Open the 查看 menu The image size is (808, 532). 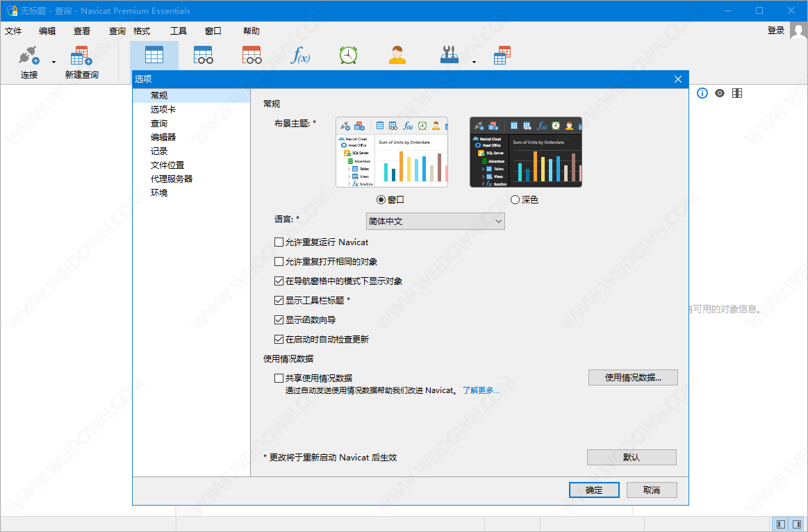click(x=82, y=31)
